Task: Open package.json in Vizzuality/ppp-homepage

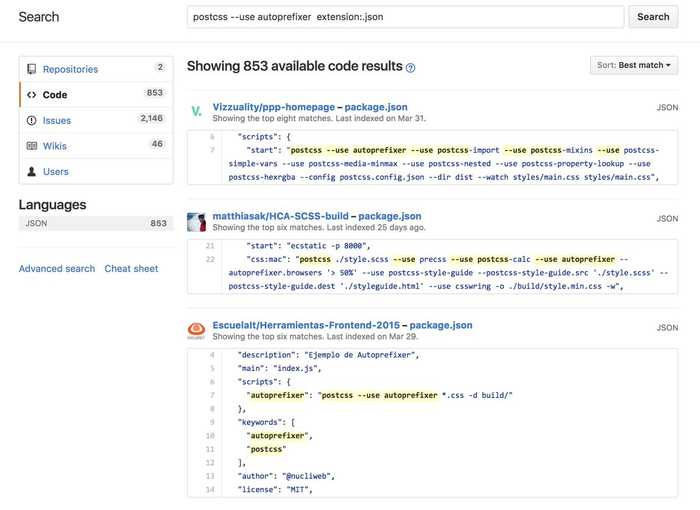Action: coord(376,107)
